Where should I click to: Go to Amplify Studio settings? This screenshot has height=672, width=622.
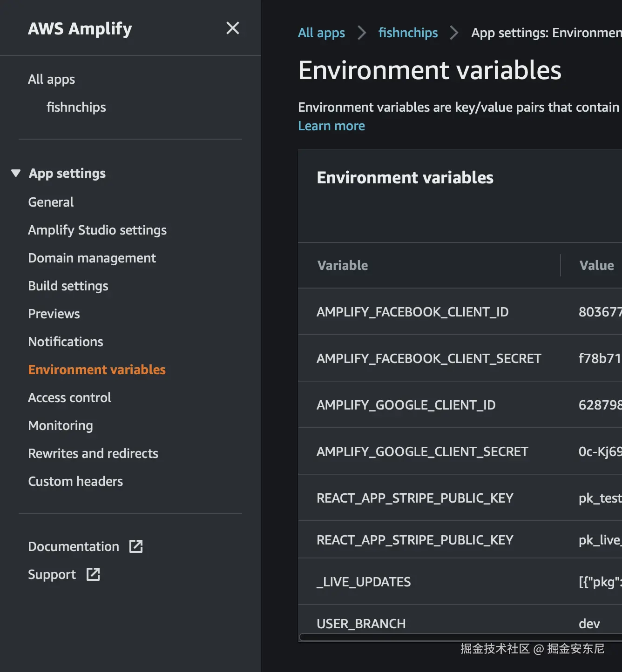pos(97,230)
